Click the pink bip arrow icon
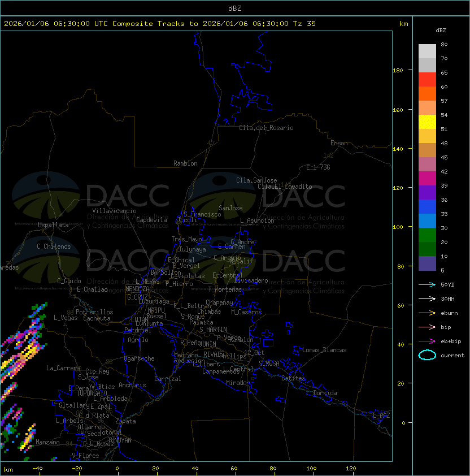470x476 pixels. click(427, 327)
